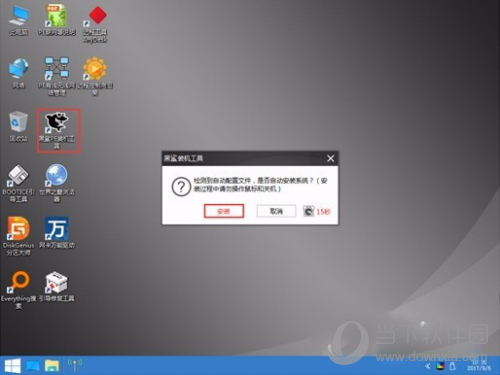Viewport: 500px width, 375px height.
Task: Open File Explorer folder on taskbar
Action: 52,366
